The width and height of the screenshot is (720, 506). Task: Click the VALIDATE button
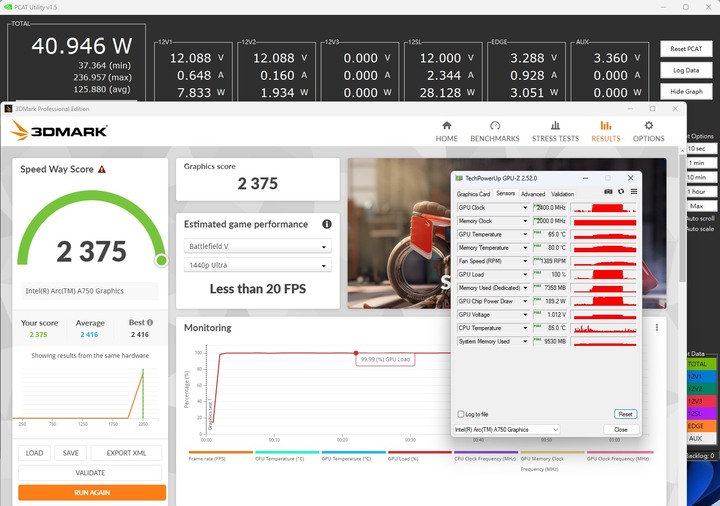point(90,472)
